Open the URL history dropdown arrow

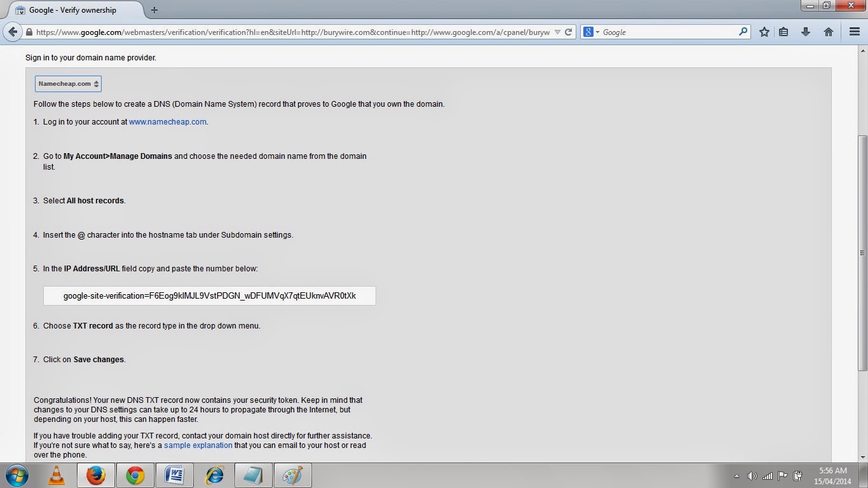pos(557,32)
